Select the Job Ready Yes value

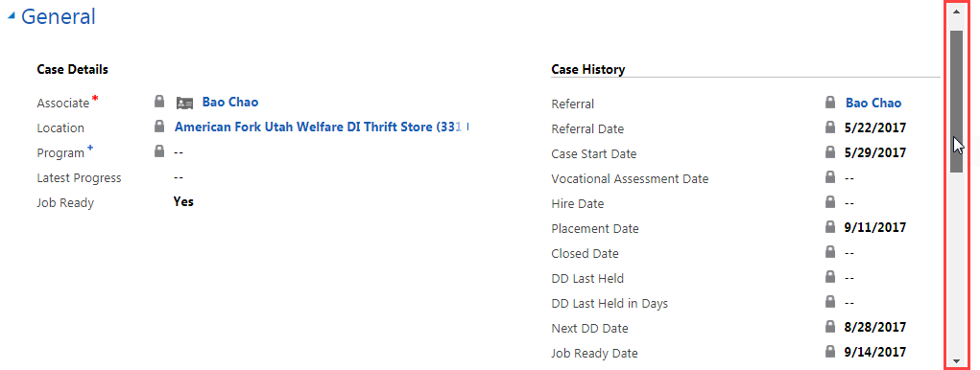(x=183, y=201)
